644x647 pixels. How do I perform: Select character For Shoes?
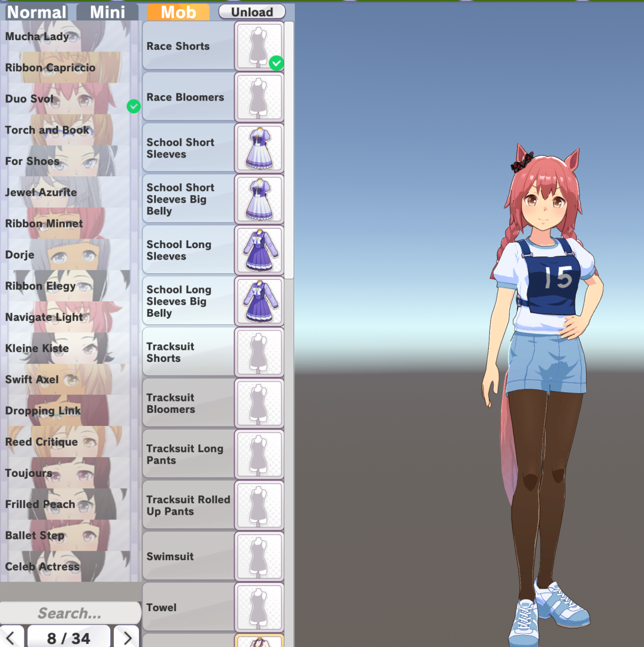click(x=70, y=161)
